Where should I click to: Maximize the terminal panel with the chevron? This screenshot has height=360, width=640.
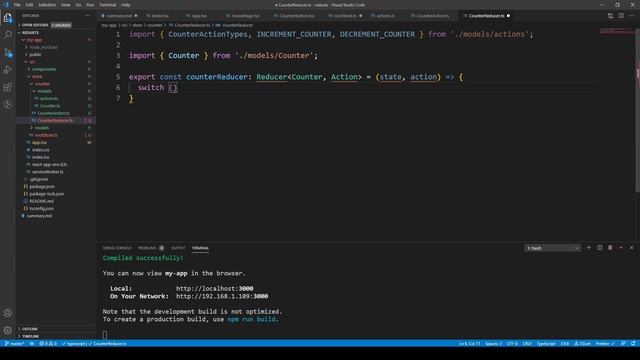click(x=621, y=248)
